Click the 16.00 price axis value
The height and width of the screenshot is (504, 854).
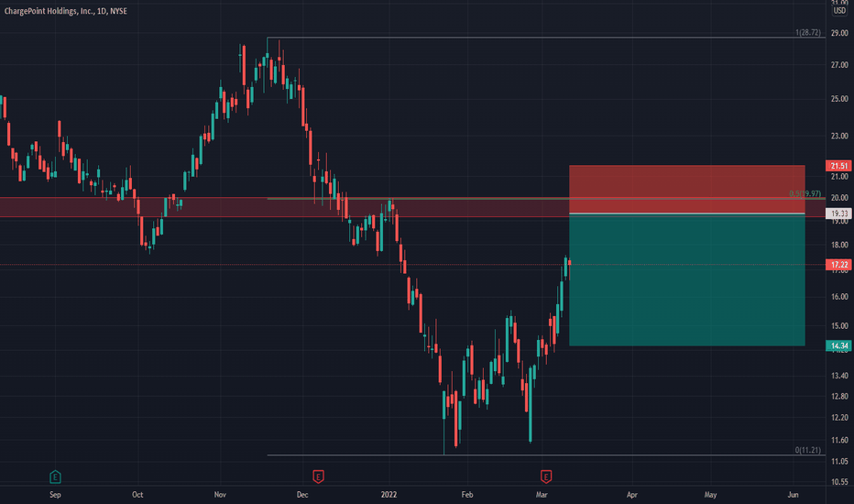(839, 296)
